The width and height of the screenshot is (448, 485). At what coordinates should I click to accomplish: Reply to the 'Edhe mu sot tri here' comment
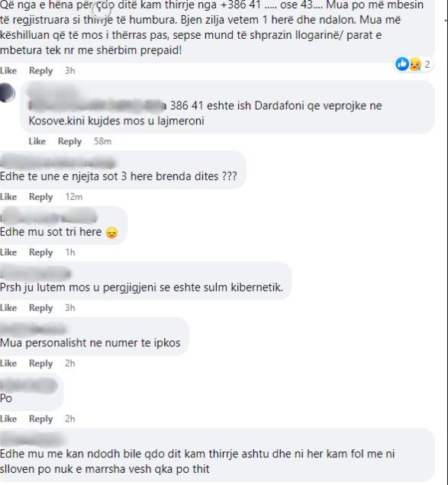[41, 252]
